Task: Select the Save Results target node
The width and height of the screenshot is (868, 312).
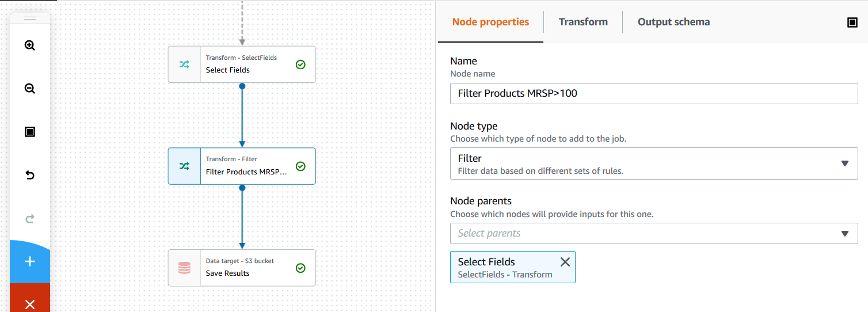Action: (x=248, y=268)
